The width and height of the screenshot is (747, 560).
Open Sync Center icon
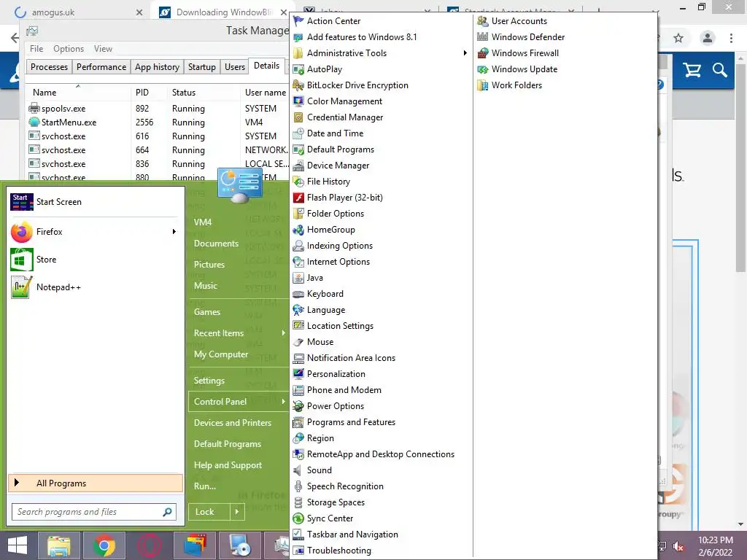[298, 518]
